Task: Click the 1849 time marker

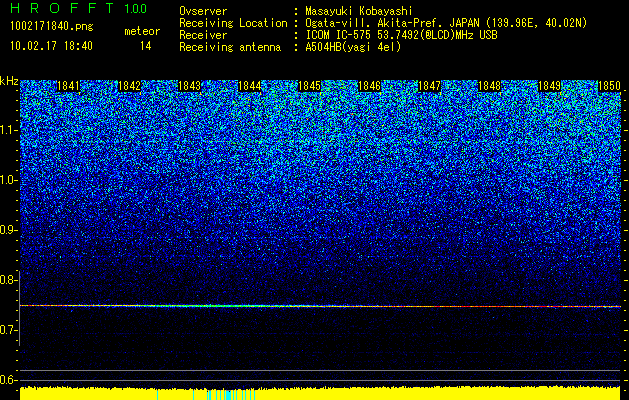Action: click(x=550, y=86)
